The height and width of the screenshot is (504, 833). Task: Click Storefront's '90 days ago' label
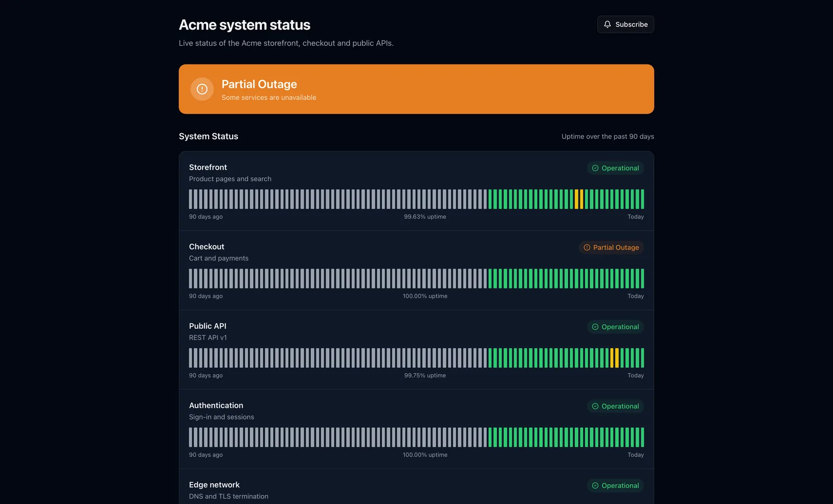[206, 217]
